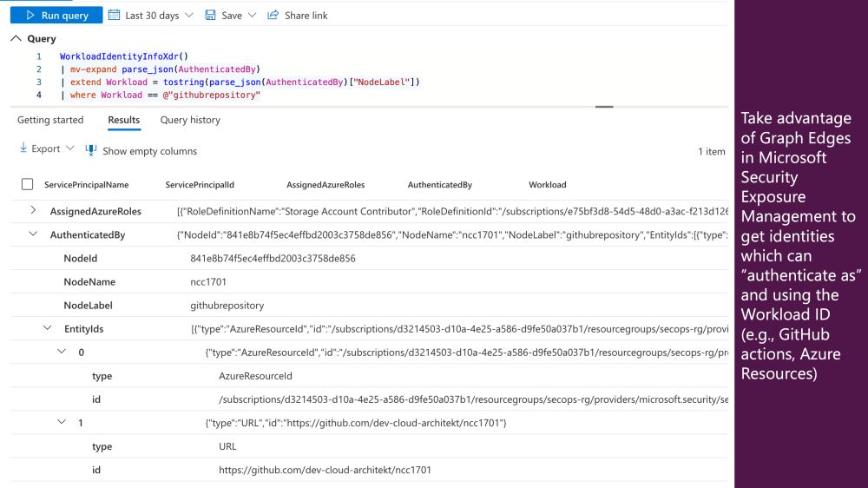Click the ServicePrincipalId column header

tap(200, 184)
